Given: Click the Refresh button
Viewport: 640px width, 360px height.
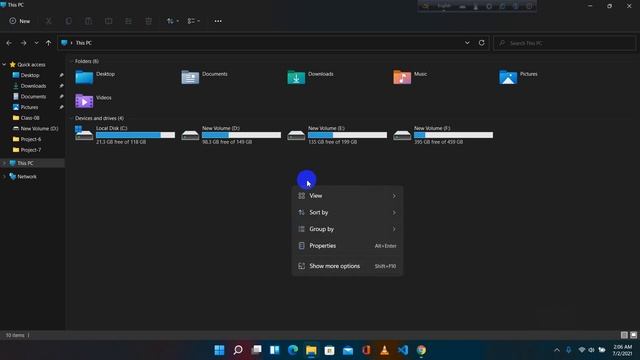Looking at the screenshot, I should pyautogui.click(x=482, y=43).
